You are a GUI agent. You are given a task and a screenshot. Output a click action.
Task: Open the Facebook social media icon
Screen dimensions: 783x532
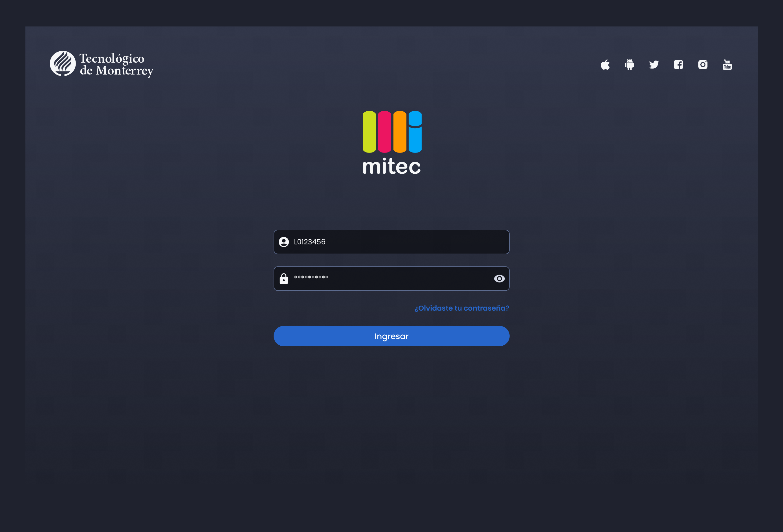[x=678, y=64]
